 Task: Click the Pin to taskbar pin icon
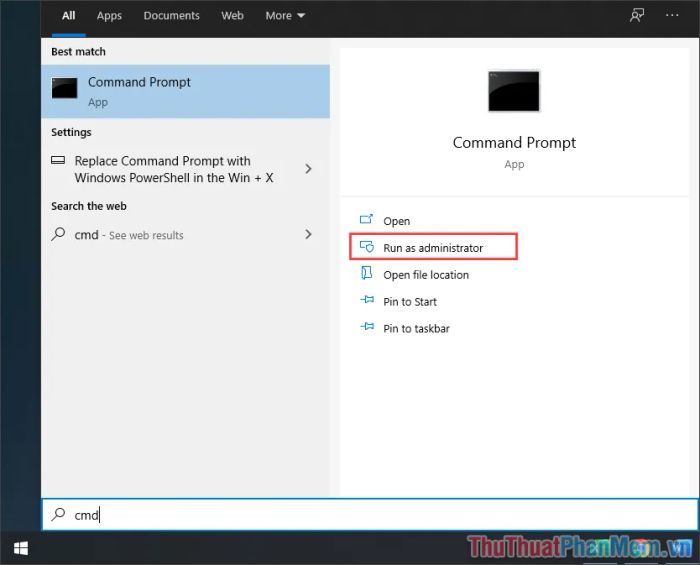[367, 327]
